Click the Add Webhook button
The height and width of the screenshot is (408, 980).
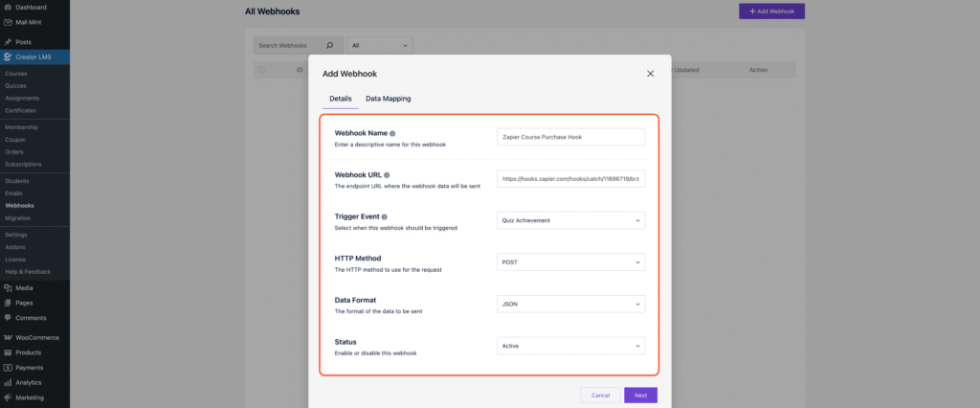[772, 11]
